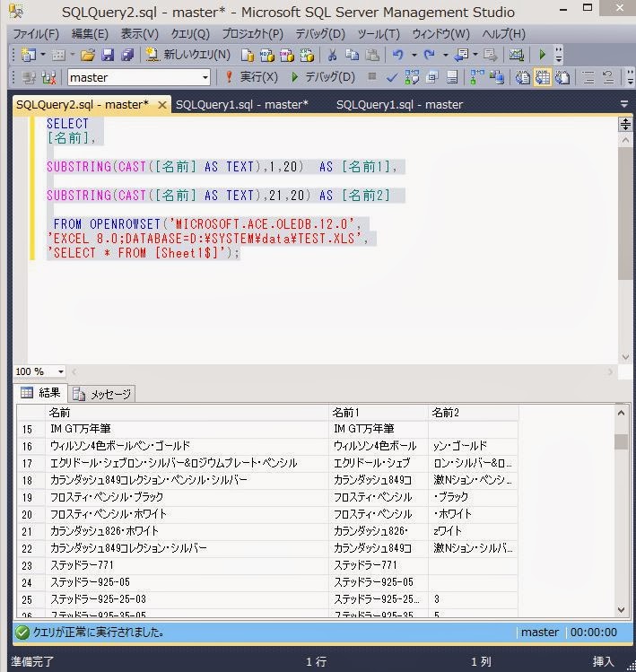Click the blue Parse checkmark icon
Viewport: 636px width, 672px height.
(x=391, y=77)
